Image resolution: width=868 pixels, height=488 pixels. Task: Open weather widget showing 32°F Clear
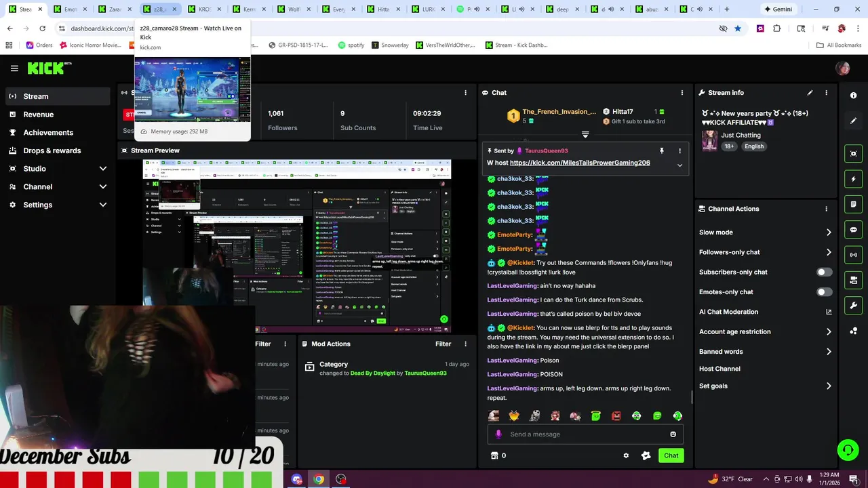pos(730,479)
